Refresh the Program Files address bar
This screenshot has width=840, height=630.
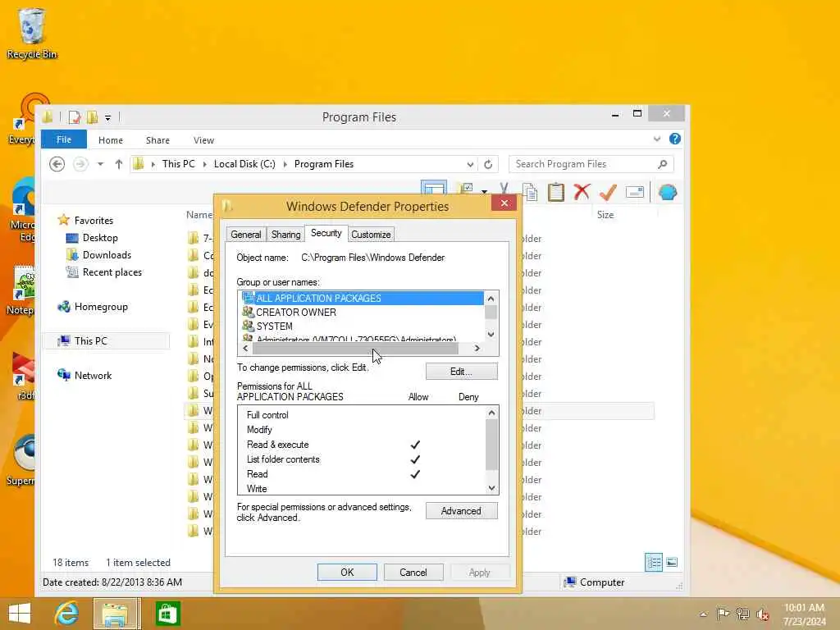488,164
